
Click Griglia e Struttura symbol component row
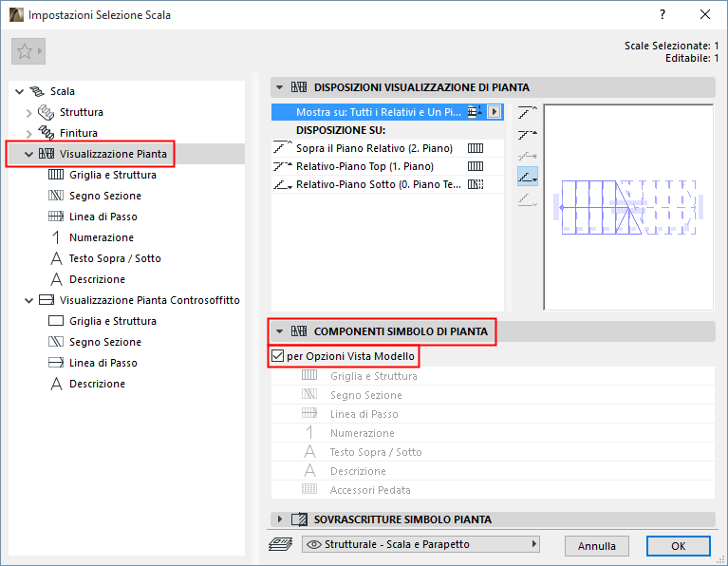(x=493, y=376)
